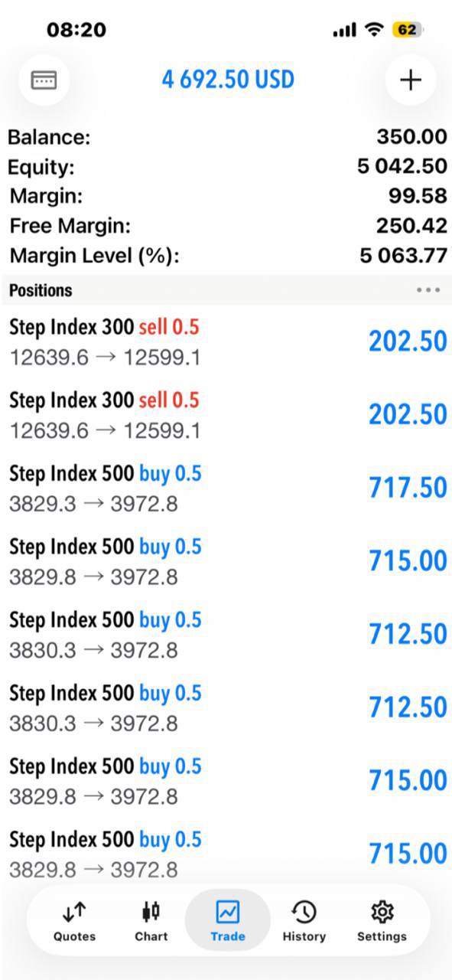Tap the Free Margin row
This screenshot has height=980, width=452.
(227, 226)
